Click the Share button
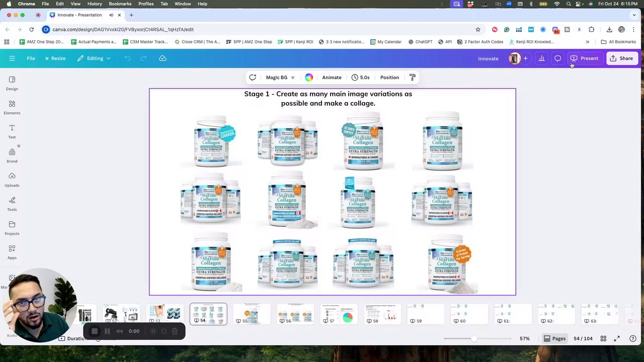This screenshot has height=362, width=644. [621, 58]
